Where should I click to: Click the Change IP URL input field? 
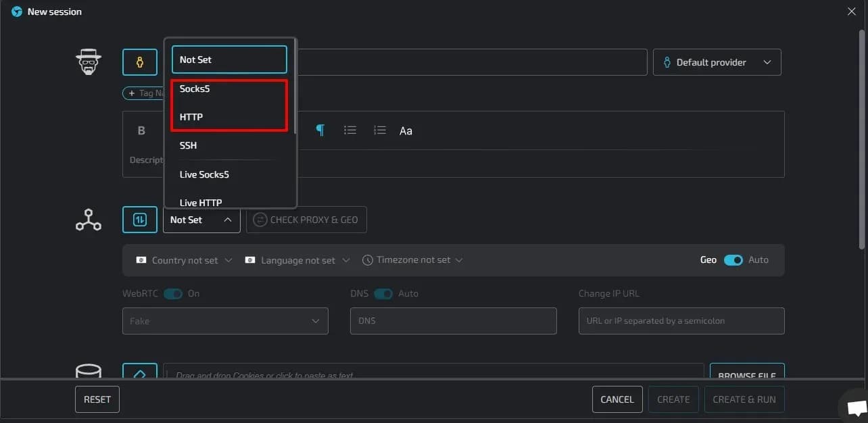[681, 320]
